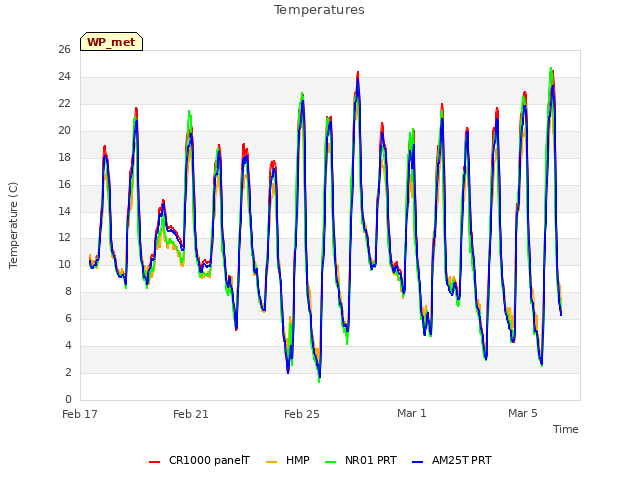Image resolution: width=640 pixels, height=480 pixels.
Task: Click the Time axis title
Action: 566,429
